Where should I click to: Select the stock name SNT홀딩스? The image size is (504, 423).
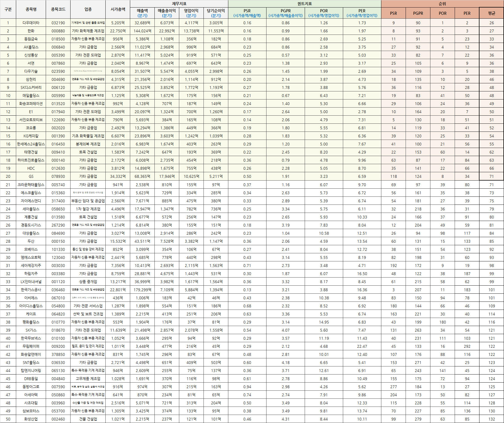pyautogui.click(x=31, y=363)
